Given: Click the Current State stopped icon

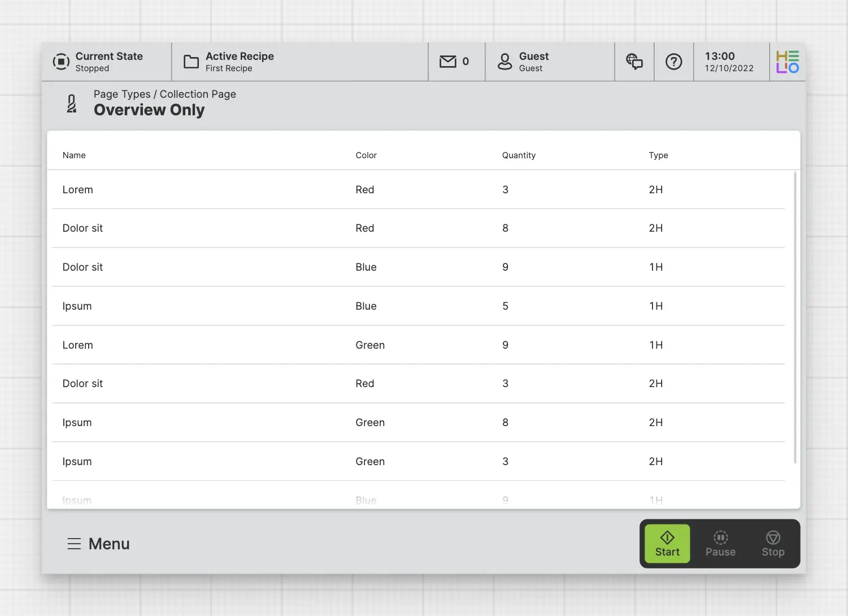Looking at the screenshot, I should click(x=61, y=62).
